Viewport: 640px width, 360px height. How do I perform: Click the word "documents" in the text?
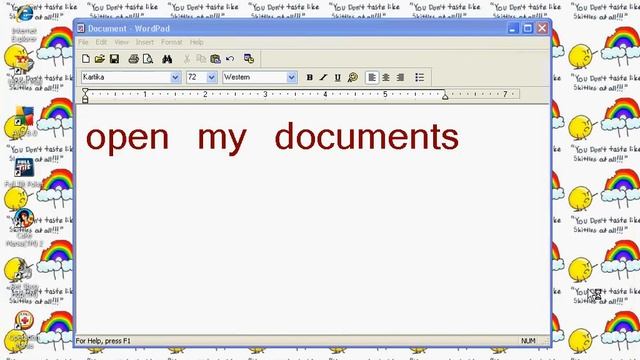[367, 136]
